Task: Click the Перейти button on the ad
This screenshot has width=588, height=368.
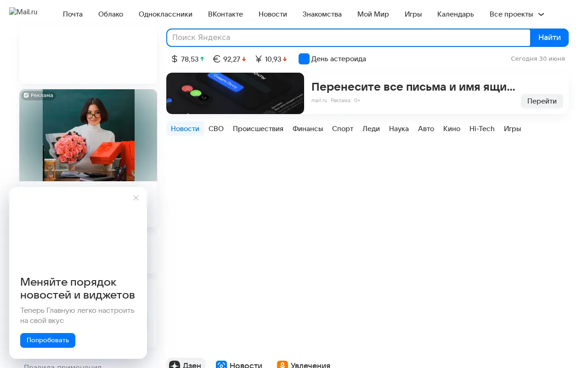Action: point(542,101)
